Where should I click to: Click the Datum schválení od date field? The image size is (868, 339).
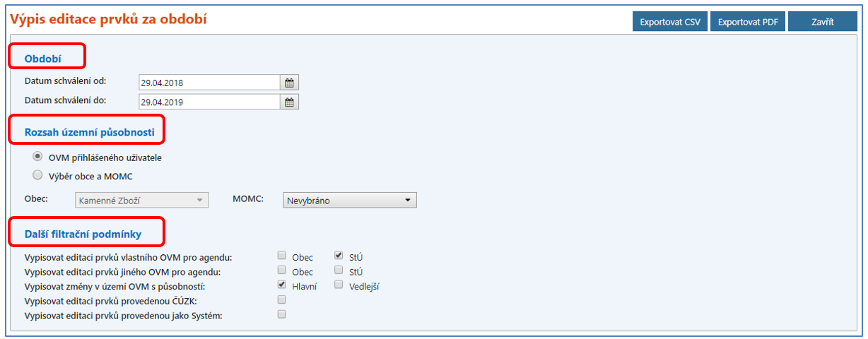[x=209, y=83]
